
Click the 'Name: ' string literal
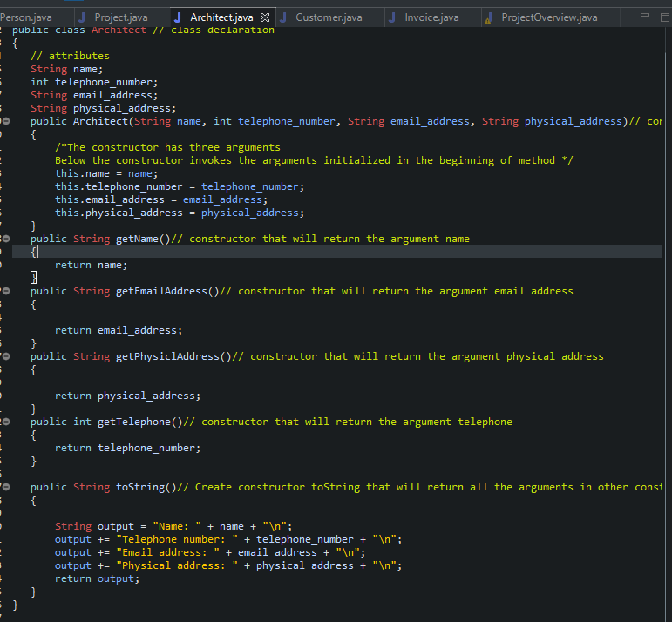pyautogui.click(x=177, y=526)
